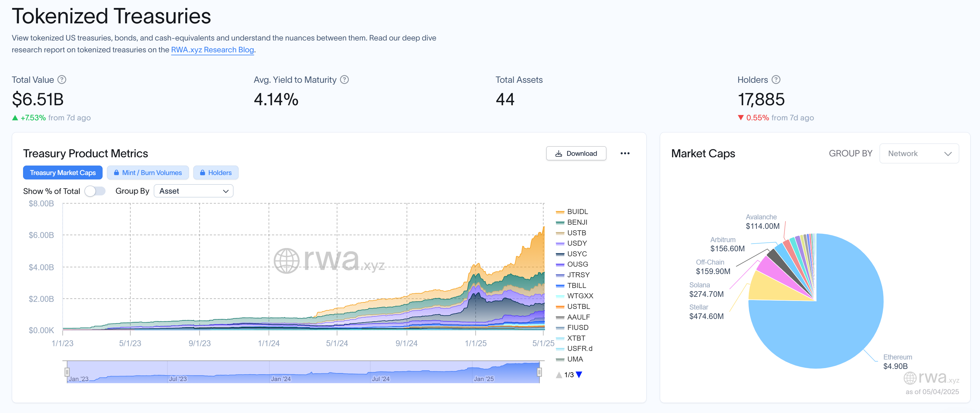Click the Avg. Yield to Maturity help icon
The image size is (980, 413).
click(x=344, y=80)
